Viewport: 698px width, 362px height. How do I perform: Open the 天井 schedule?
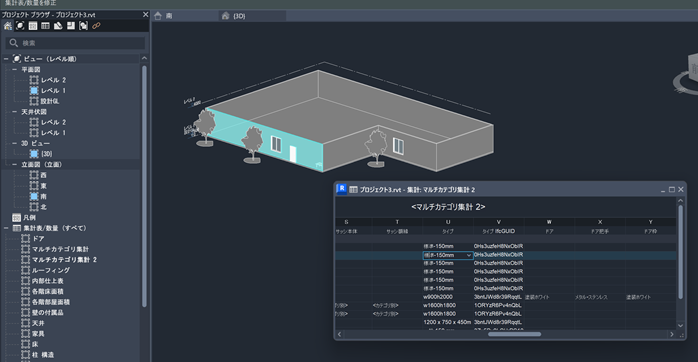click(38, 323)
